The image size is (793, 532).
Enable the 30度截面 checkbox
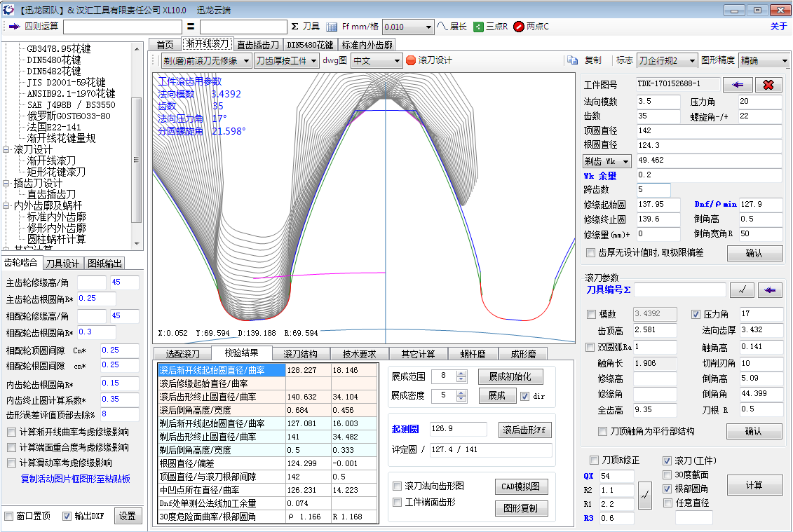pos(667,475)
